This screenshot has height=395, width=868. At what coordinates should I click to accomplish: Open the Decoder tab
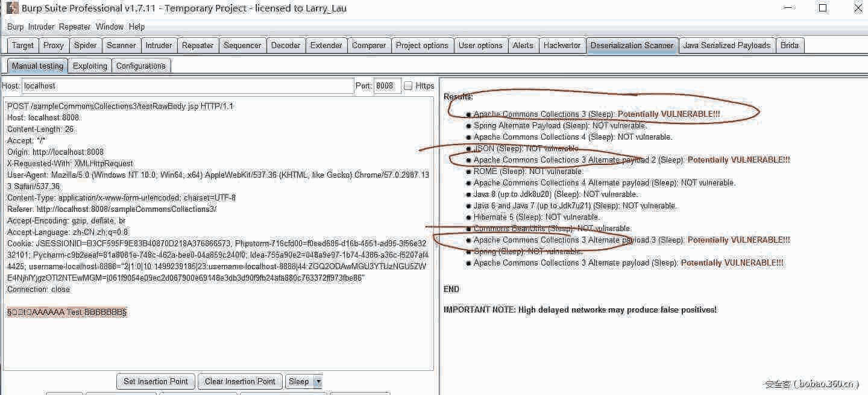click(x=286, y=45)
